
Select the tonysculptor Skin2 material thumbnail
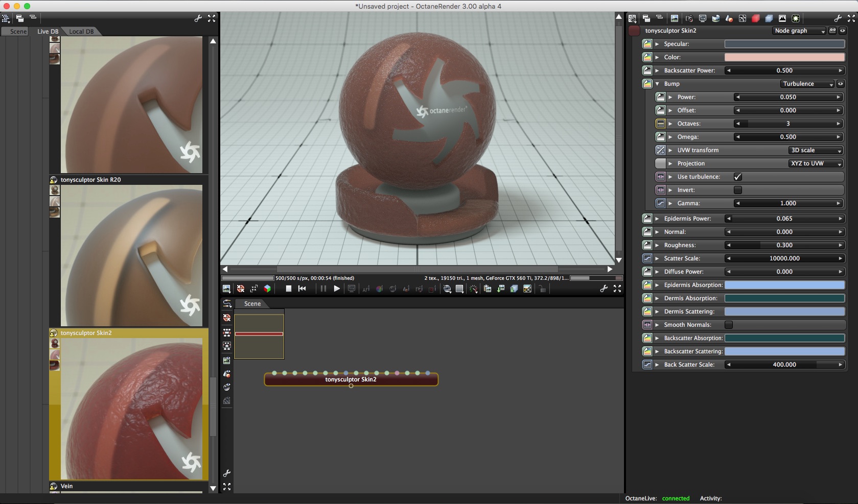tap(131, 409)
